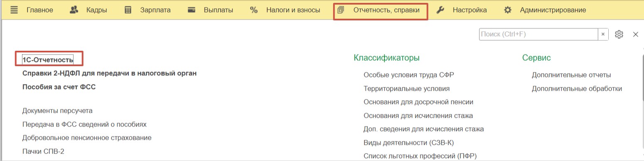Open the 1С-Отчетность link
The image size is (644, 161).
tap(48, 60)
